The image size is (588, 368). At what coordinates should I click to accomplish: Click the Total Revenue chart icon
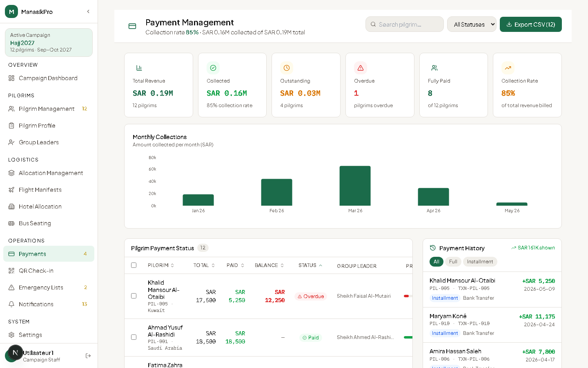(139, 68)
